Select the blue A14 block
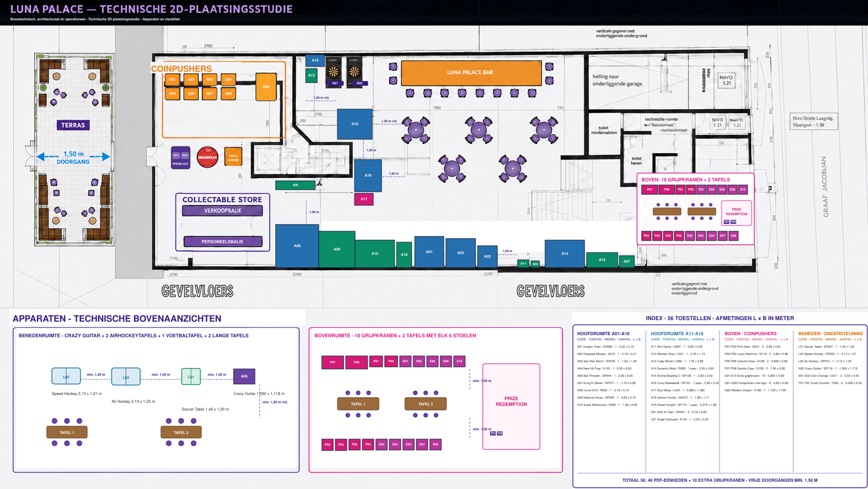This screenshot has height=489, width=868. [x=565, y=254]
